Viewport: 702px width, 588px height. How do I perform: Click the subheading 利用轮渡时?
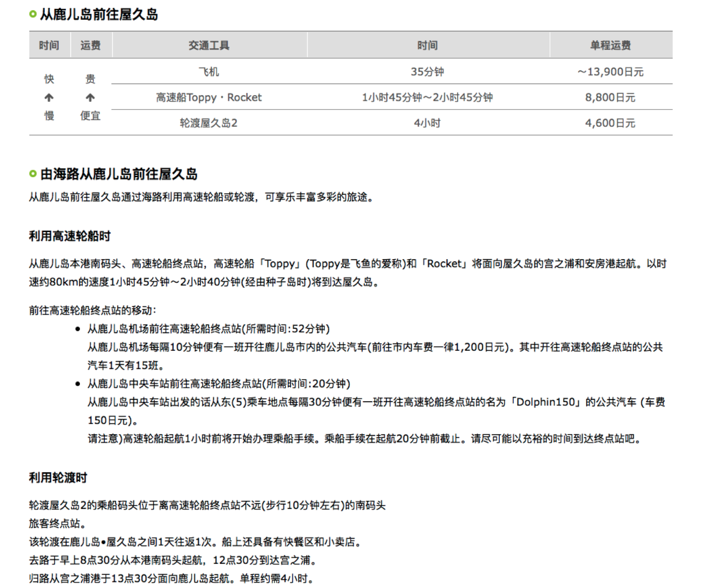point(58,478)
